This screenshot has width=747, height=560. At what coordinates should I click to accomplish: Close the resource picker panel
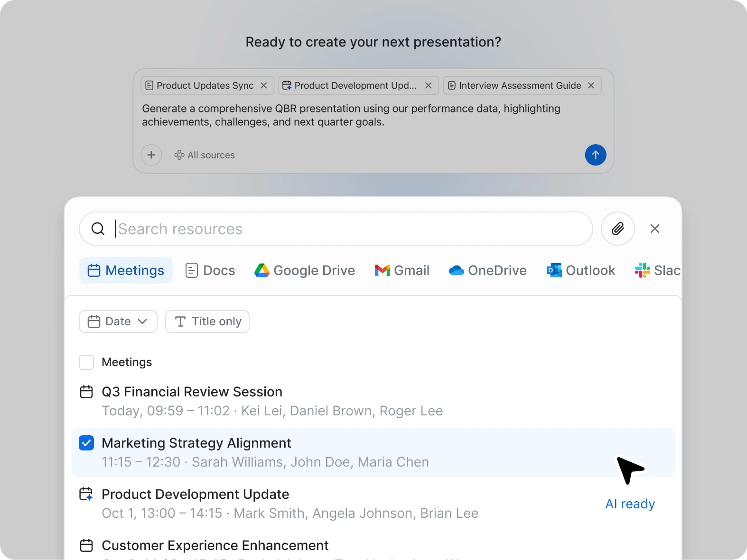tap(655, 229)
